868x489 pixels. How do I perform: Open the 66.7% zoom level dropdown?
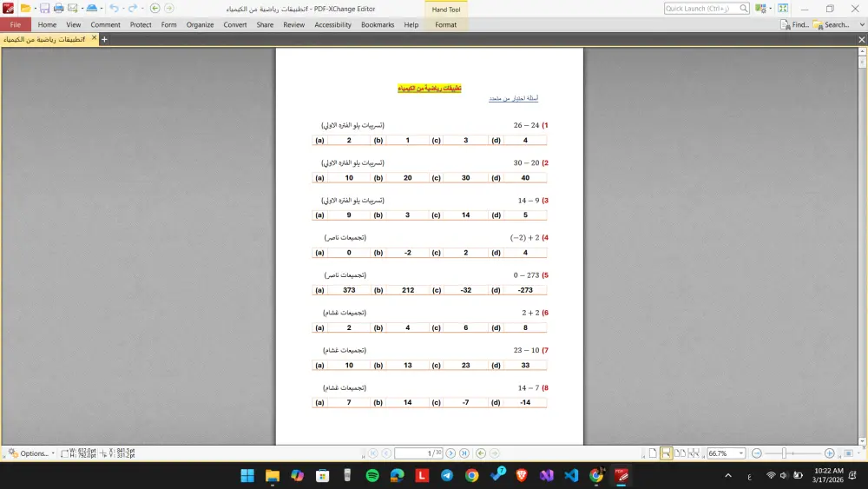[x=741, y=453]
